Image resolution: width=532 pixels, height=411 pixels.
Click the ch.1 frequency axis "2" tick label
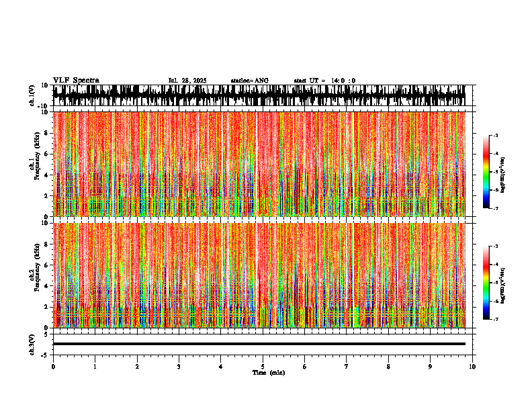[47, 195]
